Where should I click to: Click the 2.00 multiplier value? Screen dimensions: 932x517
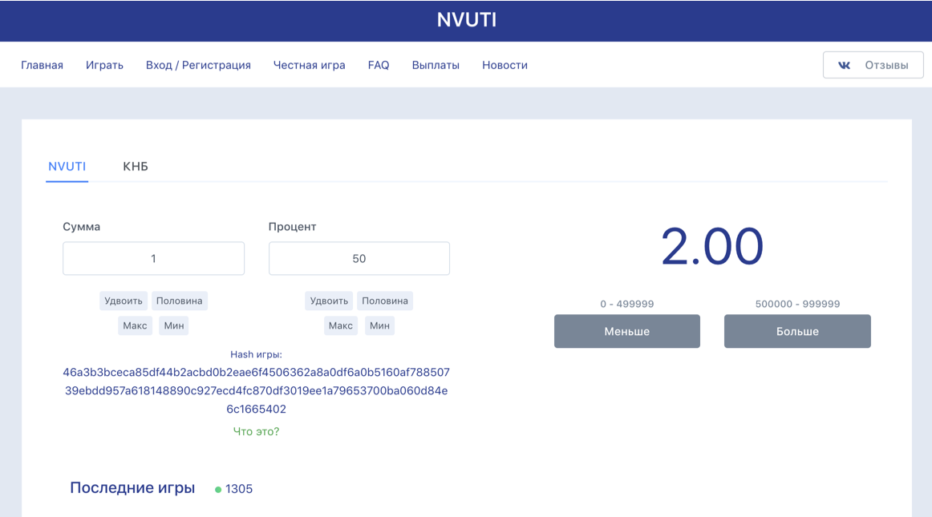tap(712, 246)
